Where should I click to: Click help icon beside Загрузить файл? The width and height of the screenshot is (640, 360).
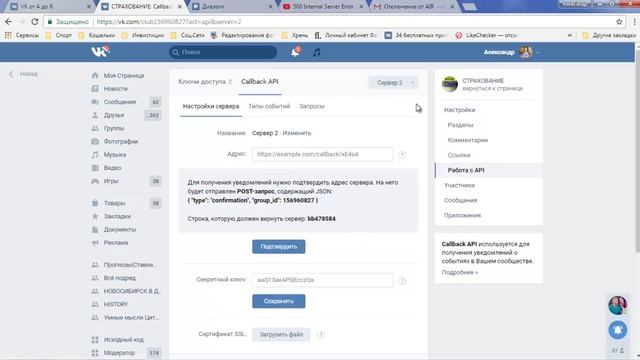coord(321,334)
